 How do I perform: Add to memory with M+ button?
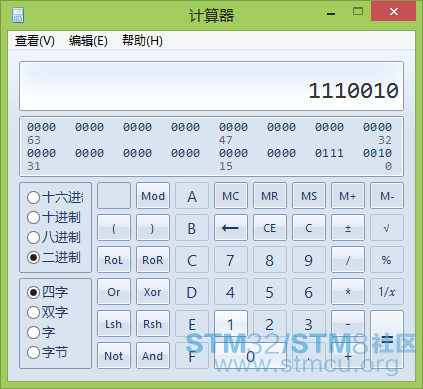click(348, 196)
